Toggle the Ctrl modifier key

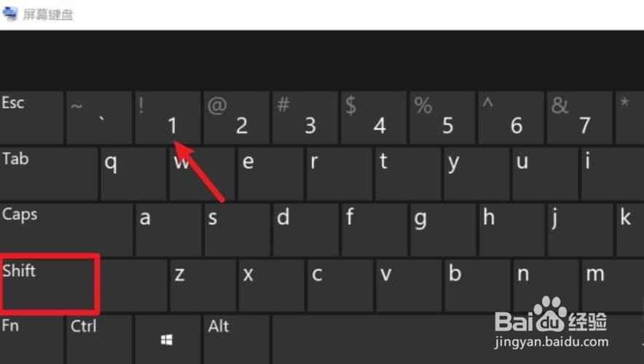coord(99,340)
